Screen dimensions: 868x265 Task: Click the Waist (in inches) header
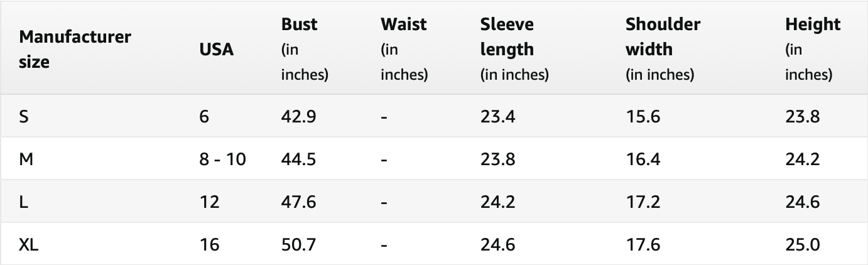404,50
